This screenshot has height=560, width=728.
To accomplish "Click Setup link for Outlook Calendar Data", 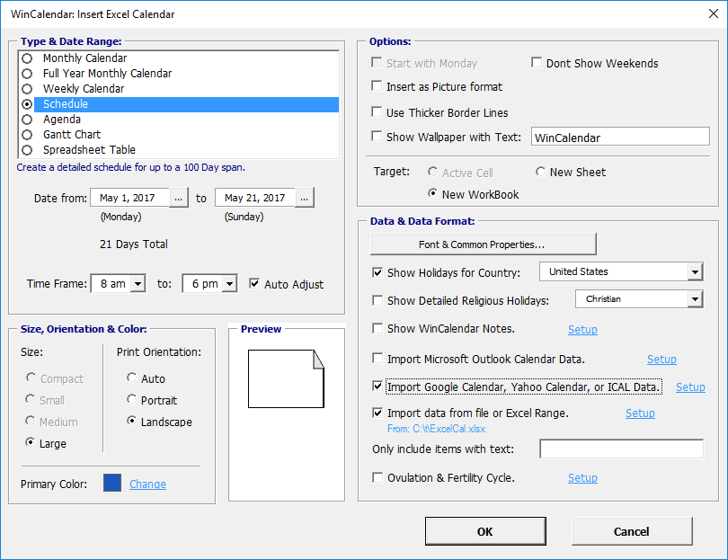I will [661, 360].
